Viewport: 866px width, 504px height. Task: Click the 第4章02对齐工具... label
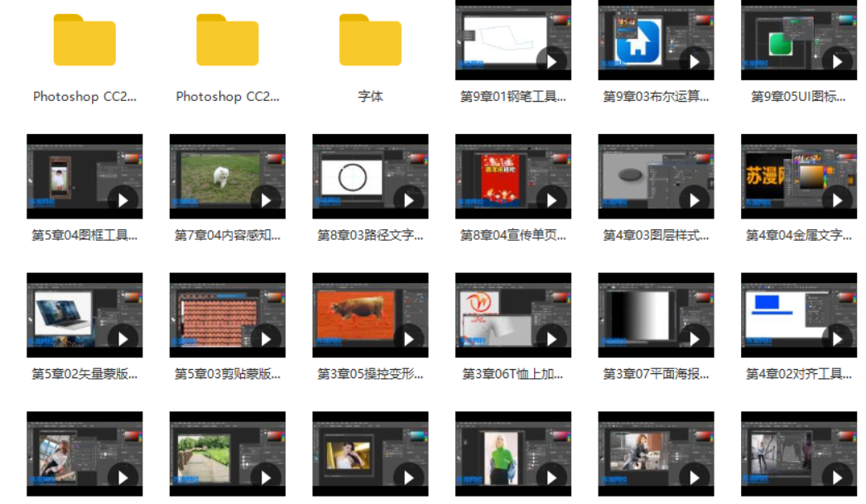pyautogui.click(x=799, y=374)
